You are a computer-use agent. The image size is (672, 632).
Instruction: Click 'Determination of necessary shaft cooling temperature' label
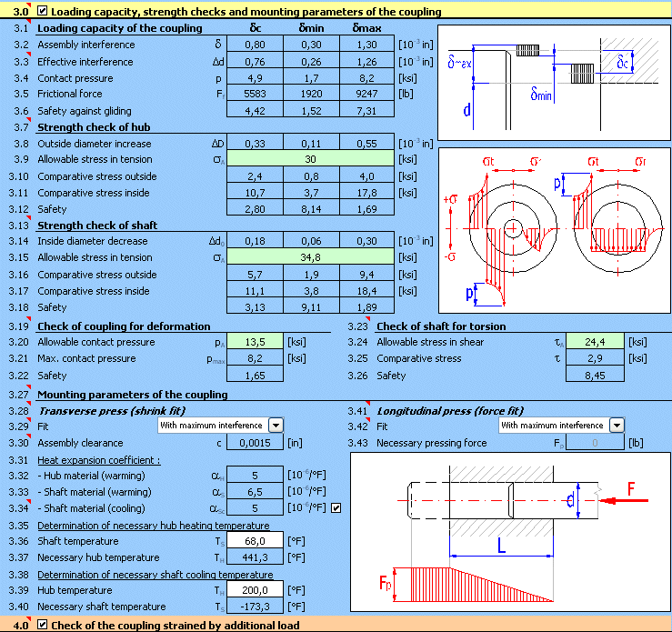pos(155,574)
